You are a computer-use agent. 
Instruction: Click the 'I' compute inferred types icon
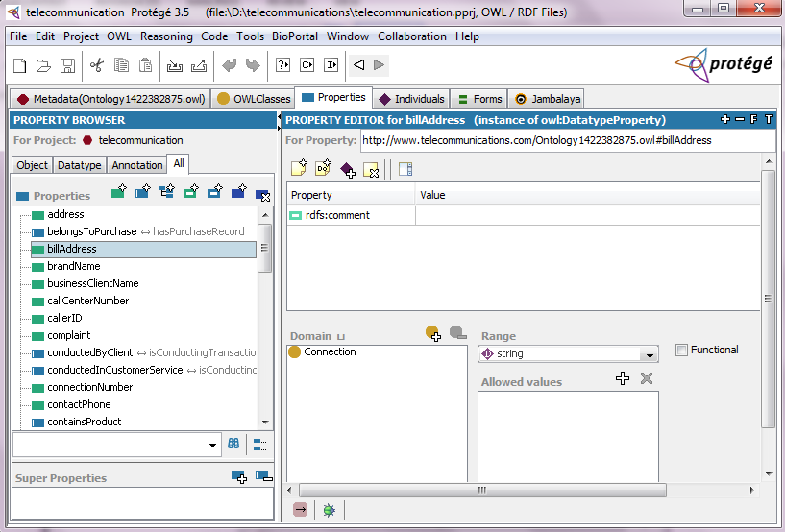(x=331, y=65)
